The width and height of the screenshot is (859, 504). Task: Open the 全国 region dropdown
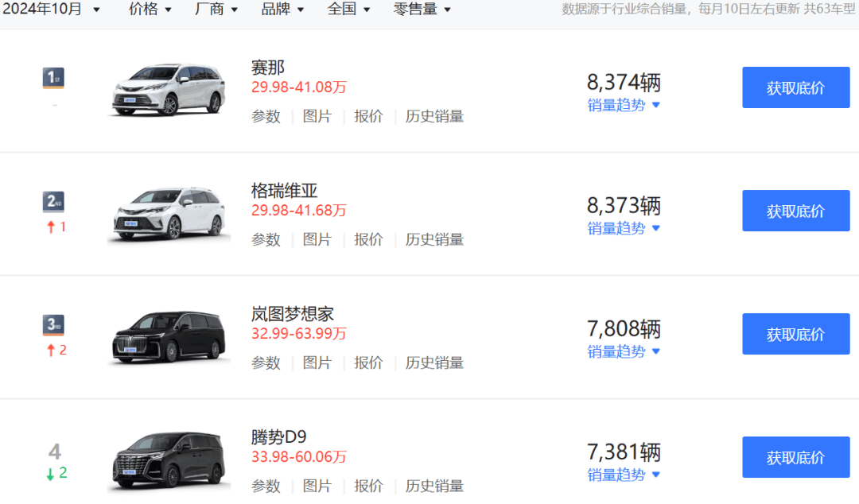click(x=348, y=10)
